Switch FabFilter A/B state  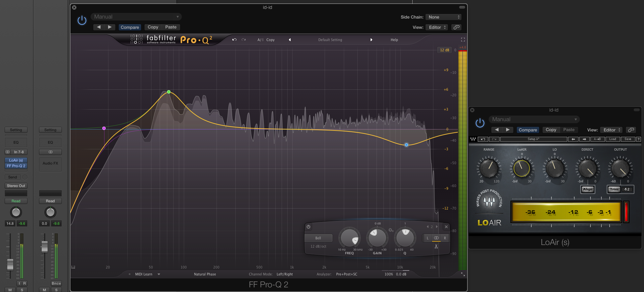click(261, 40)
